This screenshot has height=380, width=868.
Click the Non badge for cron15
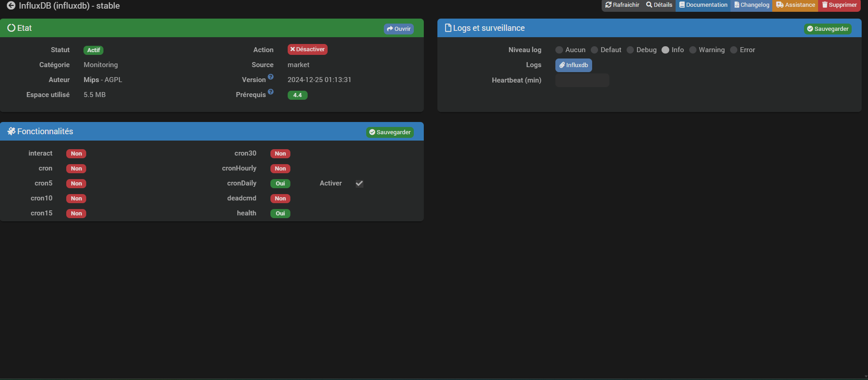[76, 214]
